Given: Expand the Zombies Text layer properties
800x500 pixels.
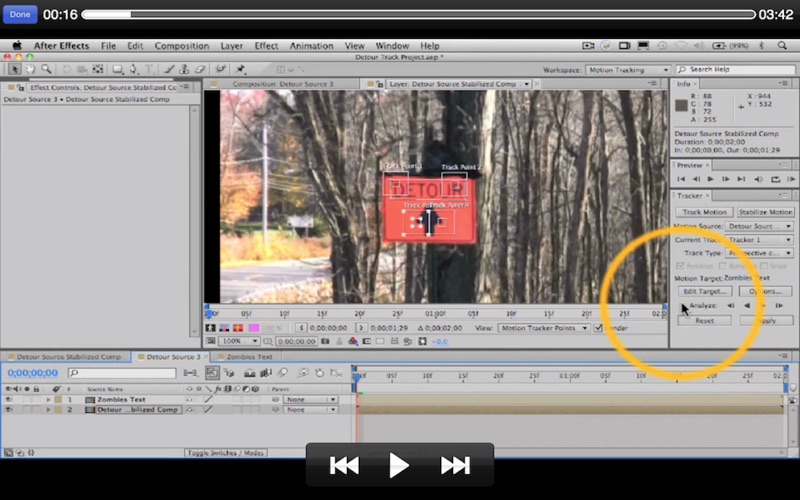Looking at the screenshot, I should (x=48, y=399).
